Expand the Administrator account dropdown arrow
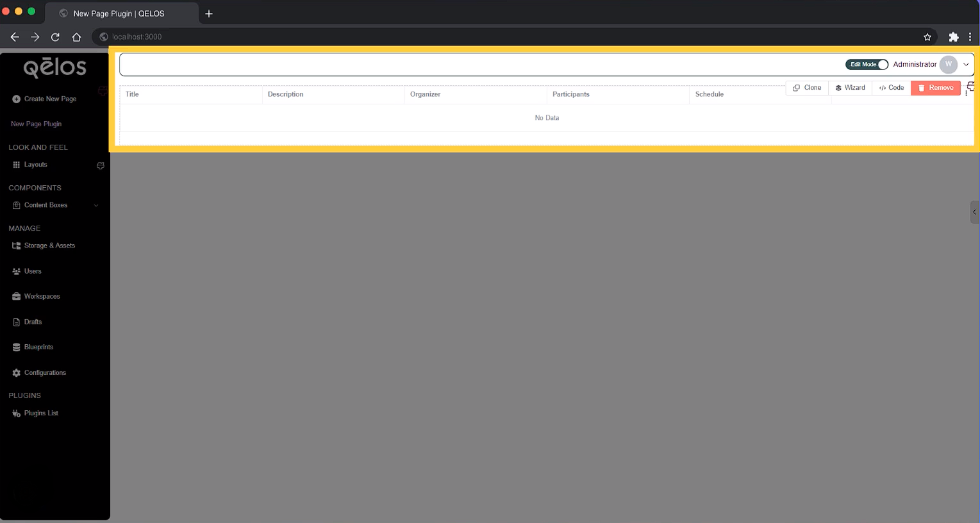Image resolution: width=980 pixels, height=523 pixels. 966,64
